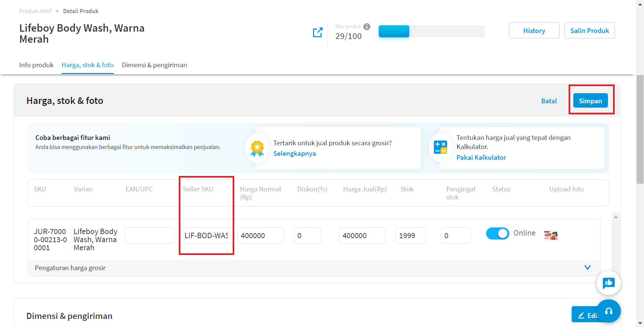Select Harga, stok & foto tab

[88, 65]
